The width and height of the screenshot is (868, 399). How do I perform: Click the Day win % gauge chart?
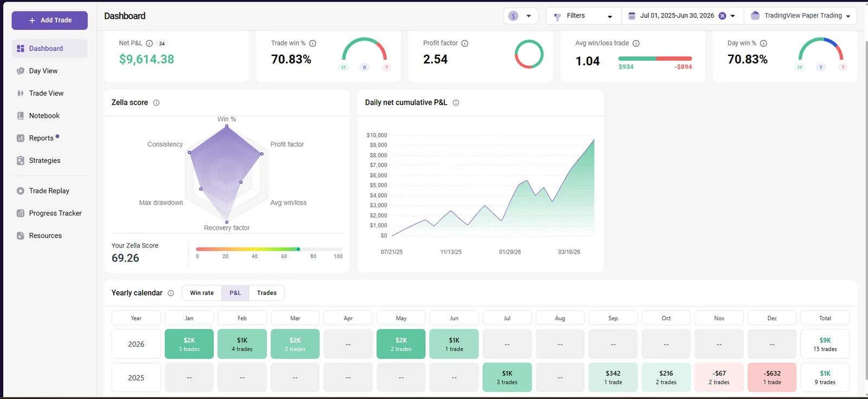tap(821, 49)
